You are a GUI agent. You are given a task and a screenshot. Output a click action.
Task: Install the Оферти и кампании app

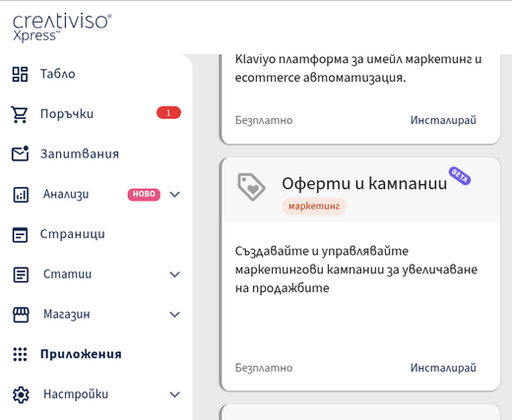pos(443,368)
